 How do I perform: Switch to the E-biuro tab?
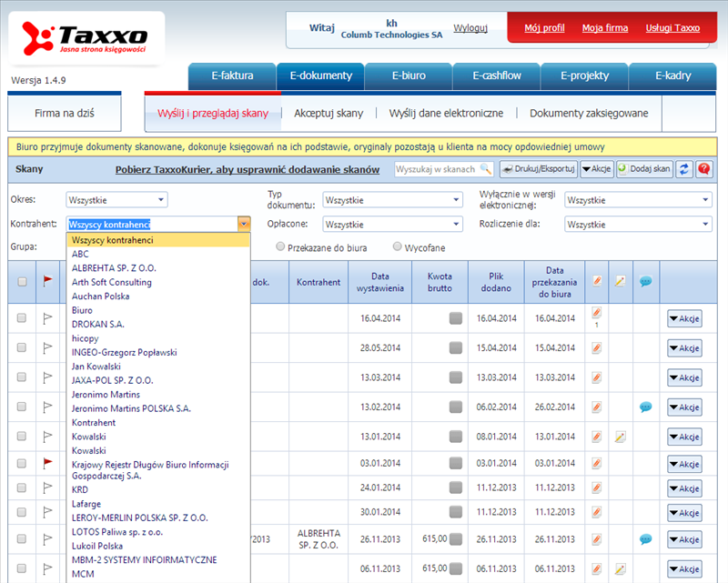pyautogui.click(x=409, y=76)
